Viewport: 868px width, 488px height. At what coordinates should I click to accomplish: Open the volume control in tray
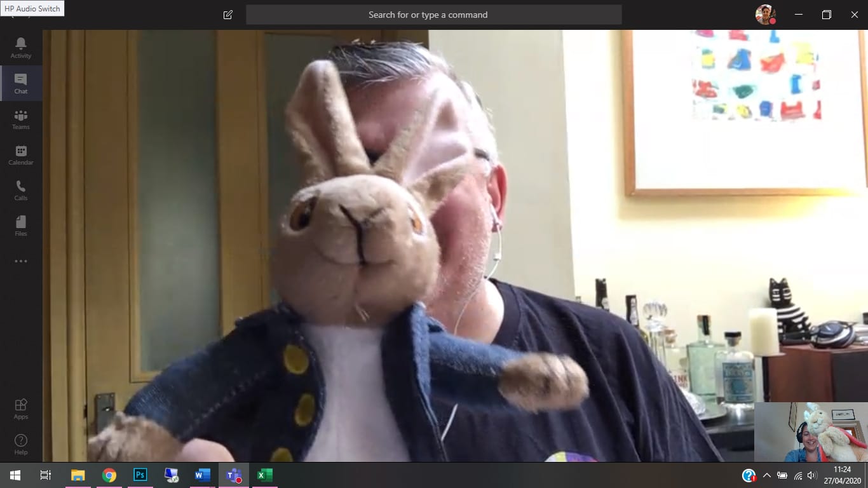click(811, 475)
